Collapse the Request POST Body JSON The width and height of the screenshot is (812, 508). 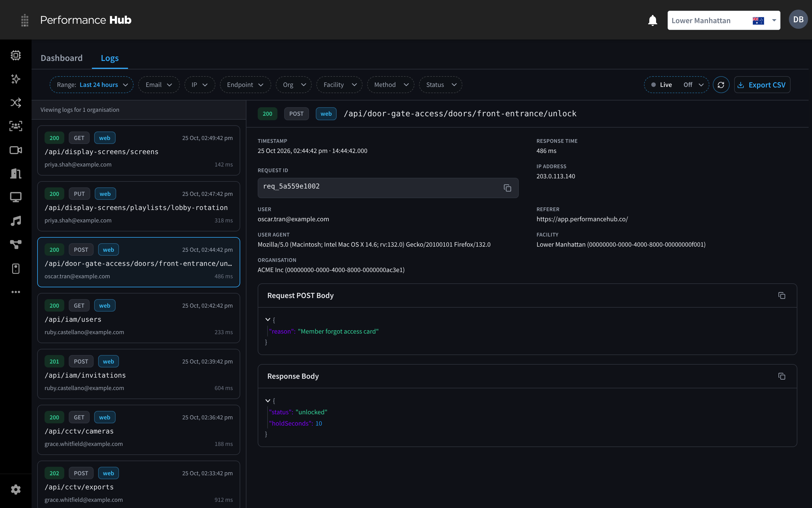[268, 319]
